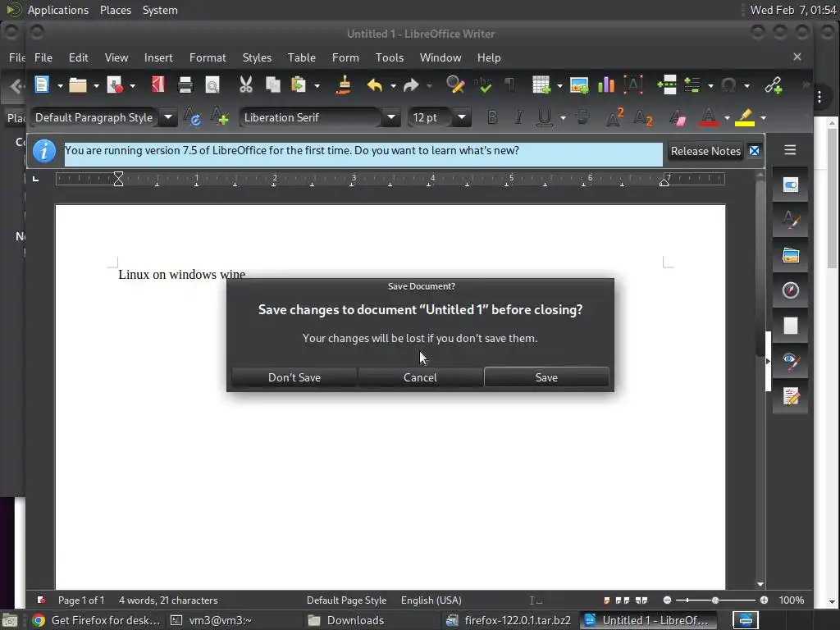Click the Save document toolbar icon
The width and height of the screenshot is (840, 630).
coord(115,84)
